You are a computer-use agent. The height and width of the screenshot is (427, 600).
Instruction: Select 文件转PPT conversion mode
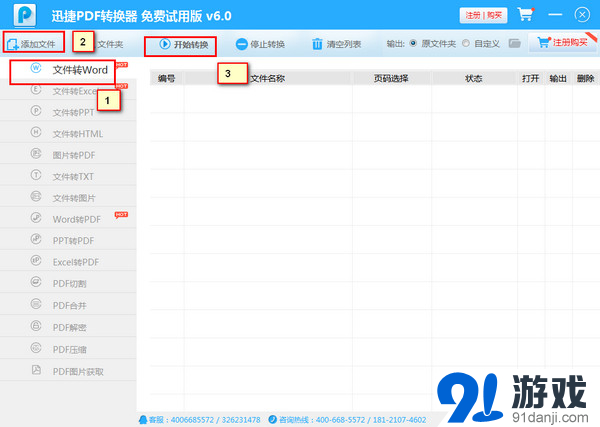68,112
